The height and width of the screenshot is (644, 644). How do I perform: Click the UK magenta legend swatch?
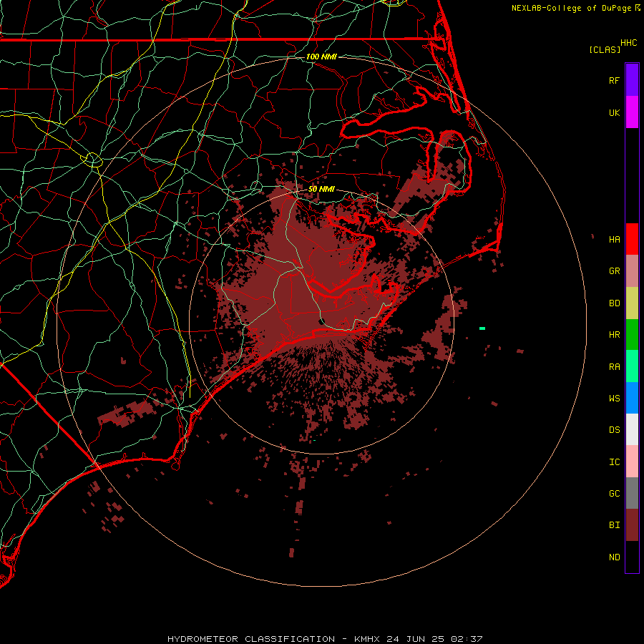point(632,112)
